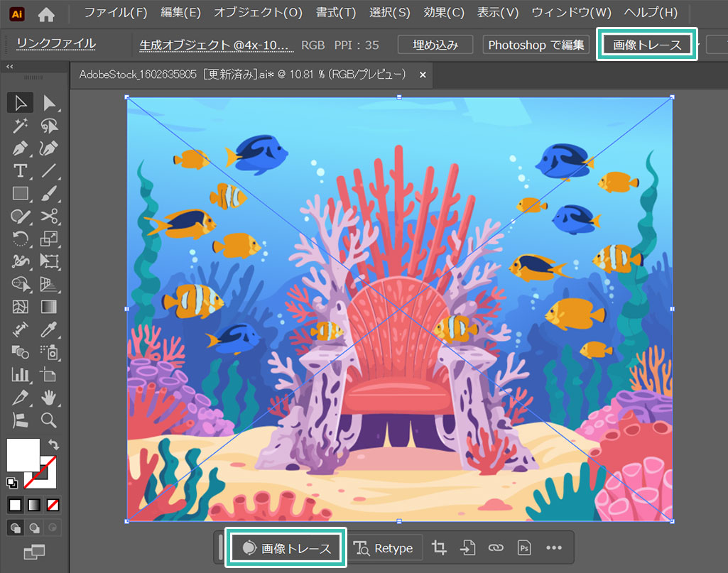Click the Zoom tool magnifier

49,420
